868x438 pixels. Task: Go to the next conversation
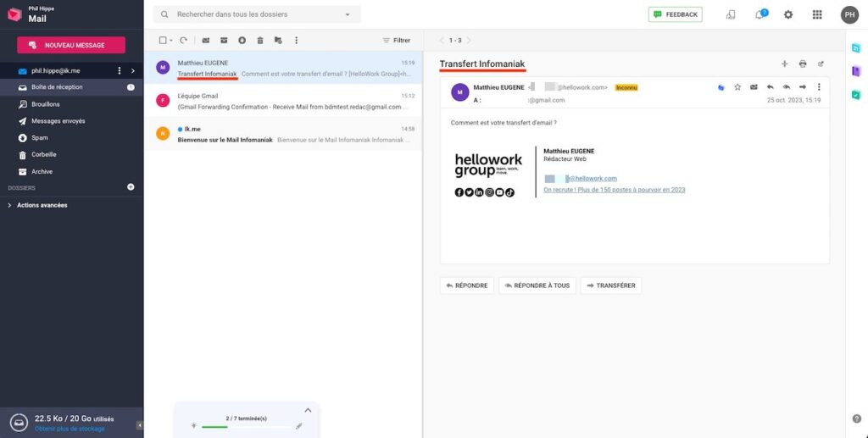469,41
